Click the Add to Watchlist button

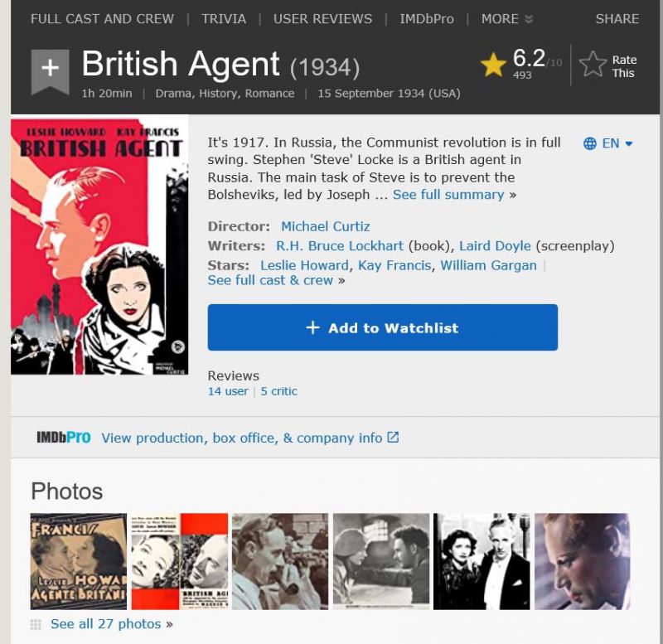coord(383,327)
